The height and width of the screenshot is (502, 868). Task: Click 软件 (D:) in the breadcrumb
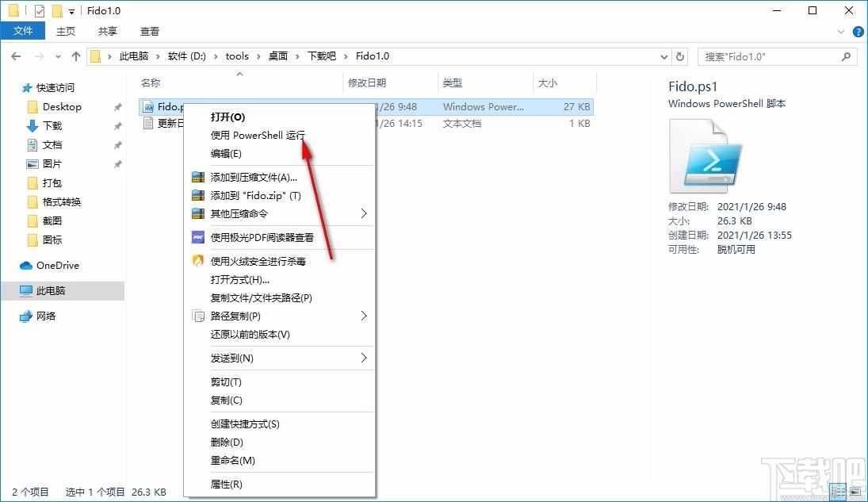[x=186, y=56]
